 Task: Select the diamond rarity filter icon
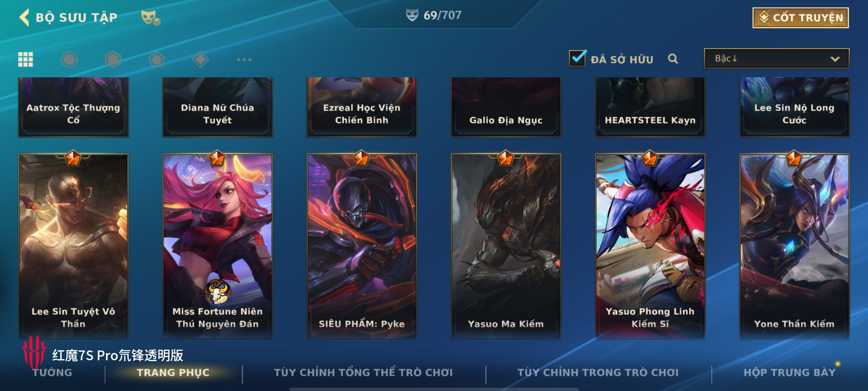pyautogui.click(x=200, y=59)
